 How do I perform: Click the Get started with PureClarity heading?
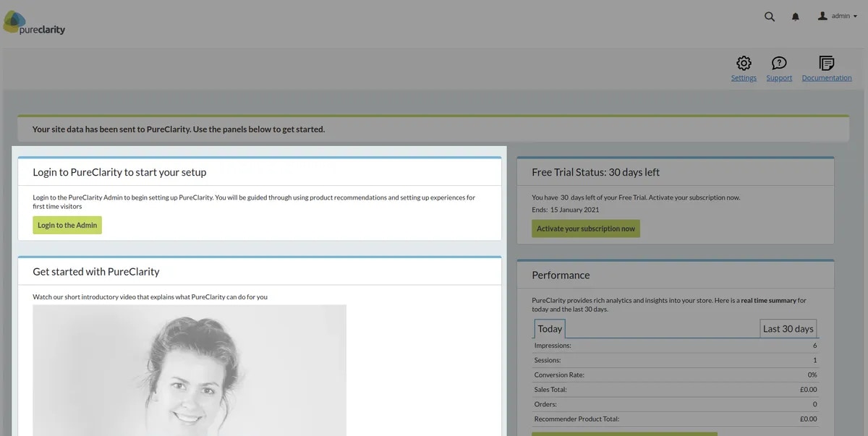(96, 272)
